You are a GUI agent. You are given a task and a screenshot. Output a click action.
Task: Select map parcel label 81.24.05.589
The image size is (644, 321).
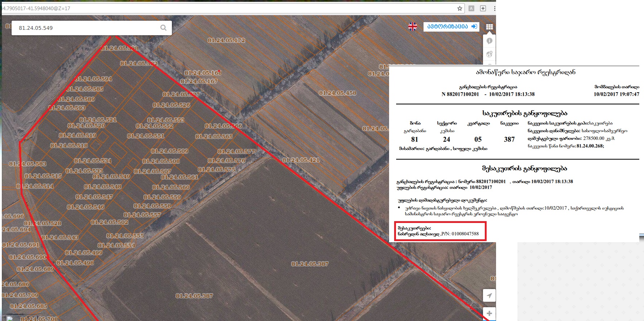[x=76, y=99]
